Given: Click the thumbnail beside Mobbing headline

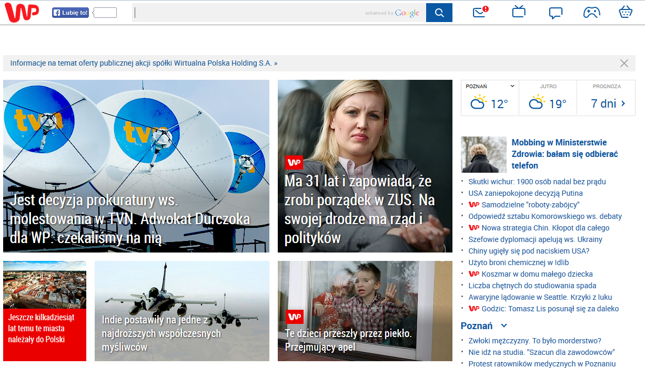Looking at the screenshot, I should point(484,154).
